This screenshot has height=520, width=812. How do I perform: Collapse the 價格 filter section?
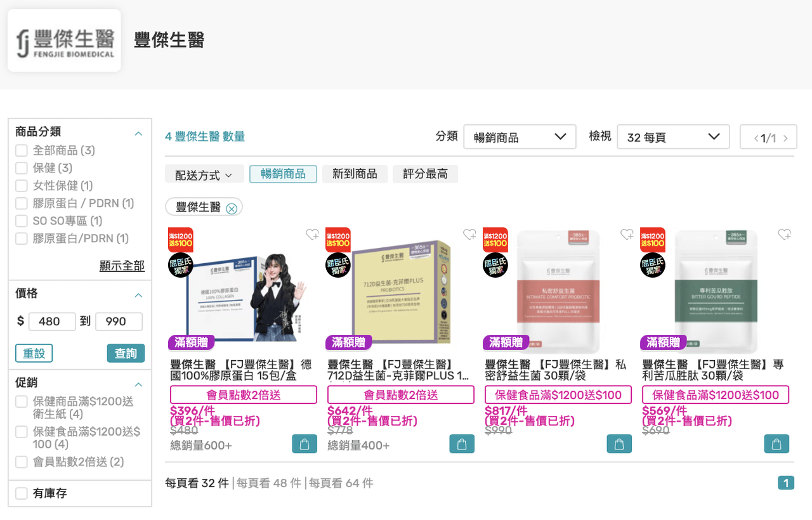[x=138, y=295]
